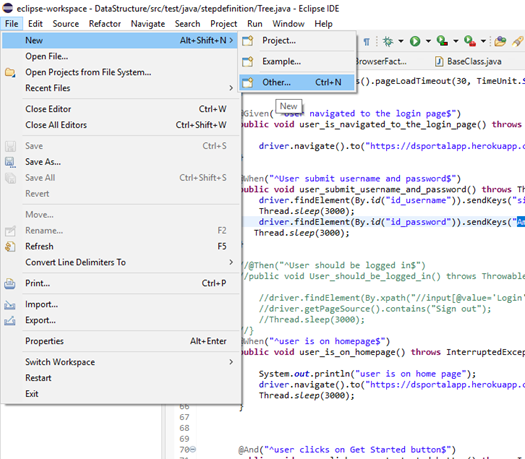Image resolution: width=525 pixels, height=459 pixels.
Task: Click the Run with Coverage icon
Action: coord(442,41)
